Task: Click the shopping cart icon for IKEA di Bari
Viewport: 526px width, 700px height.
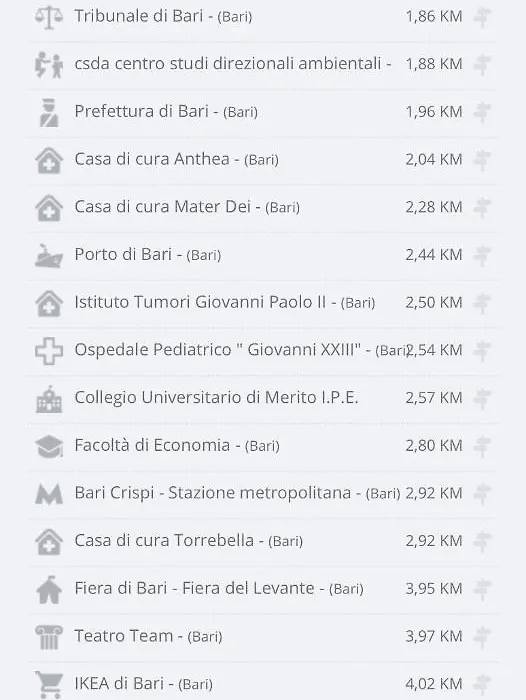Action: tap(49, 685)
